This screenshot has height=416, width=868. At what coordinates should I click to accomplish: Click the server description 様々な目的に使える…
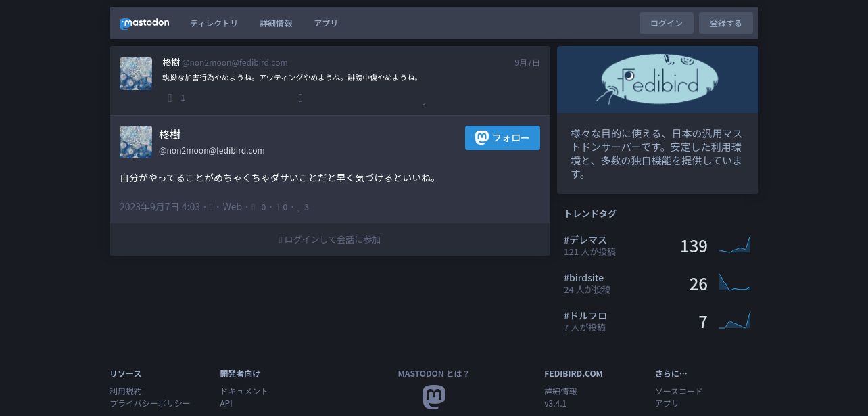point(657,154)
